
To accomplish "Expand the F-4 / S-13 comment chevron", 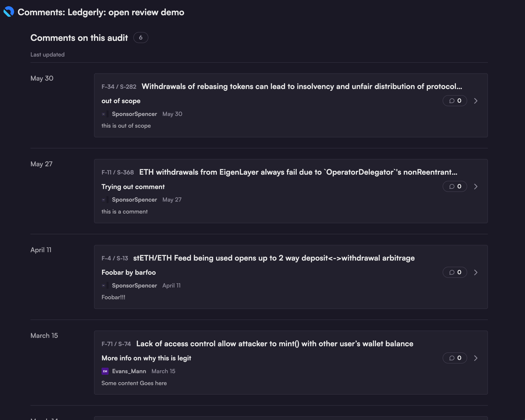I will coord(476,272).
